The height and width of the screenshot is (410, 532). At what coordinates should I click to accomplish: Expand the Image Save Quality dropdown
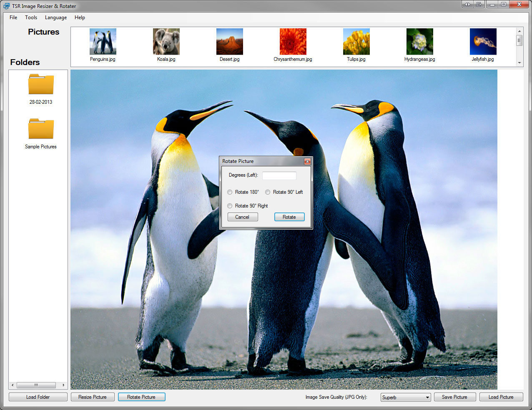point(405,397)
